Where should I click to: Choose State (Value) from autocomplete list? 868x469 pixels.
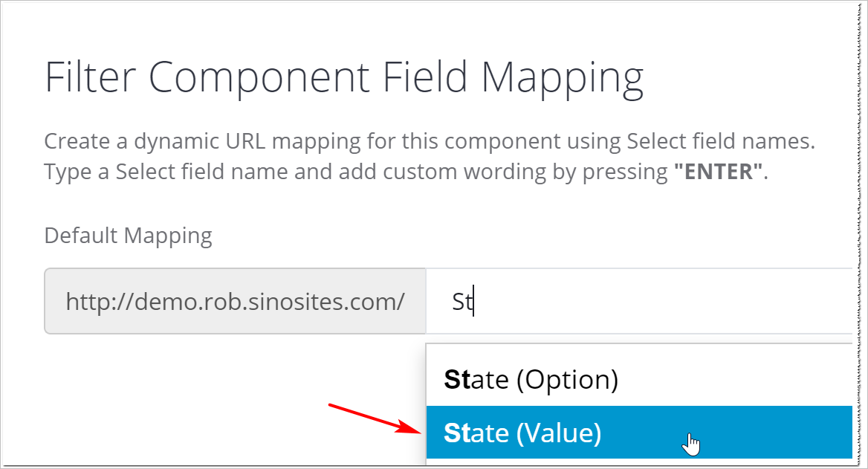pyautogui.click(x=522, y=433)
